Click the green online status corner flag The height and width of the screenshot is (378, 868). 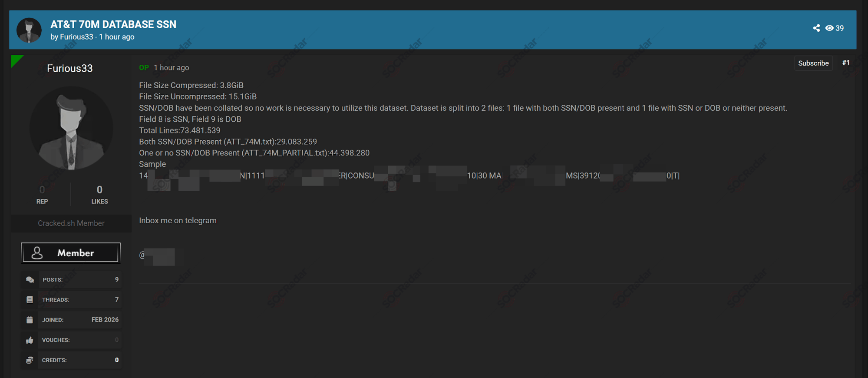pyautogui.click(x=16, y=60)
